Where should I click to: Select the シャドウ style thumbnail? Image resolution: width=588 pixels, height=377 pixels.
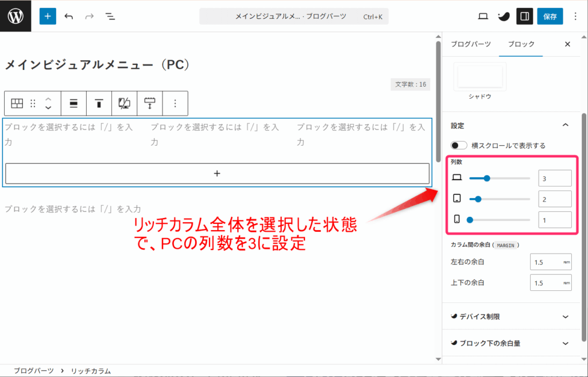[480, 77]
